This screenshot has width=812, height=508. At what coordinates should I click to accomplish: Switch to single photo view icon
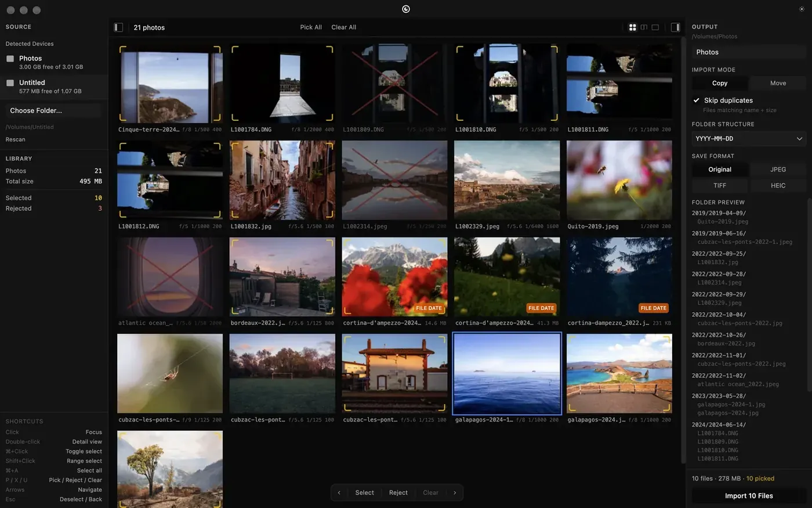pyautogui.click(x=655, y=27)
